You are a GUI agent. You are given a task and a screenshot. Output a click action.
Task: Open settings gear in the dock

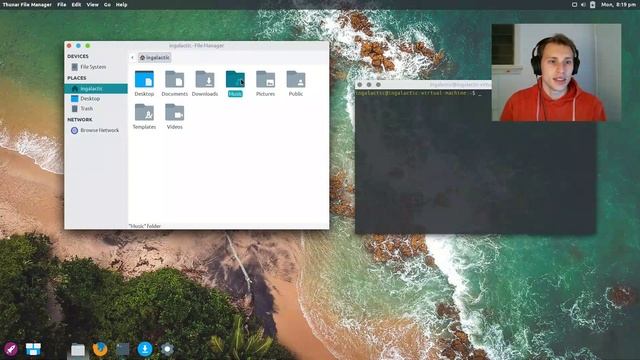pos(167,349)
